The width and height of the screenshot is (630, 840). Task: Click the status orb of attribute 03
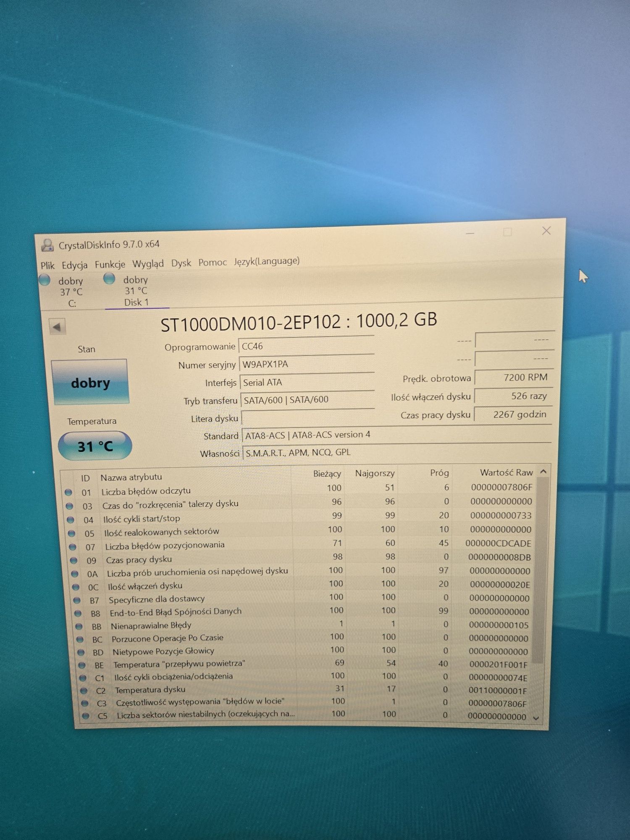(x=69, y=506)
